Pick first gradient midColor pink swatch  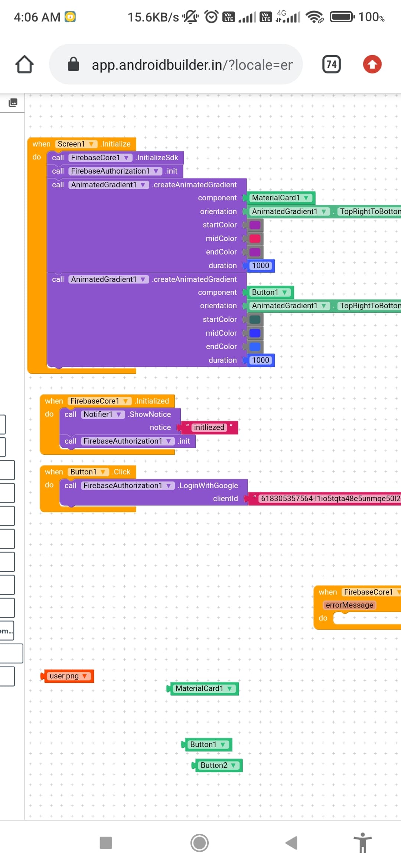click(255, 239)
